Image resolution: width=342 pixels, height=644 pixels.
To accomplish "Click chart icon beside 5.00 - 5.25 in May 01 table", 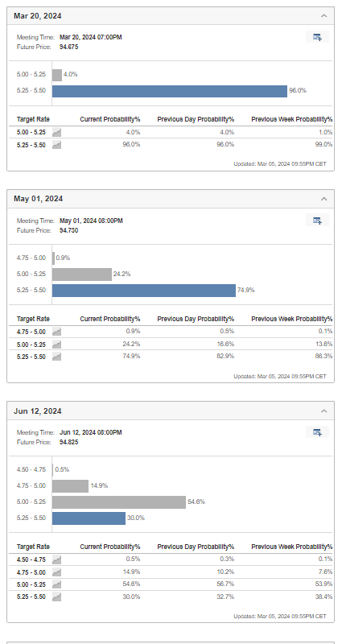I will [56, 345].
